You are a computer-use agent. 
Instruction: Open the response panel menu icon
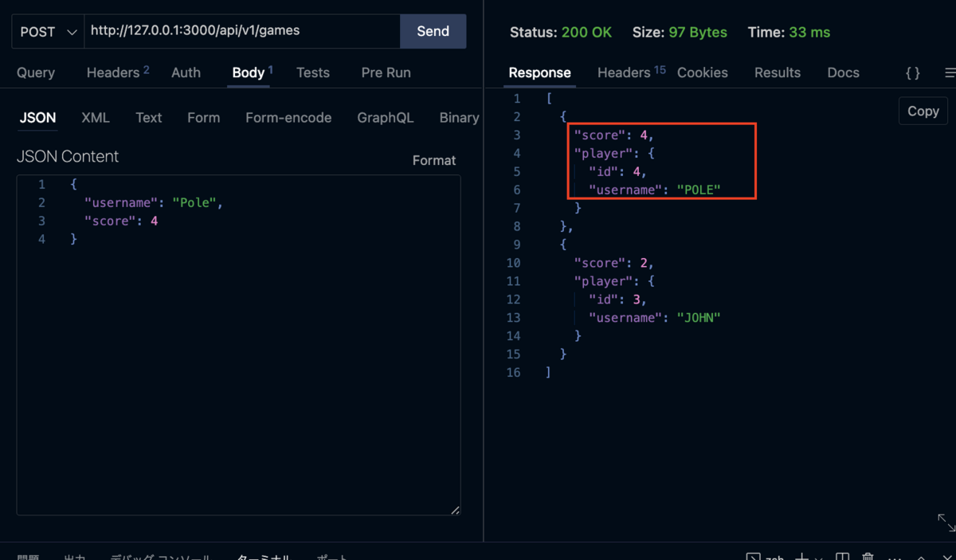point(950,72)
